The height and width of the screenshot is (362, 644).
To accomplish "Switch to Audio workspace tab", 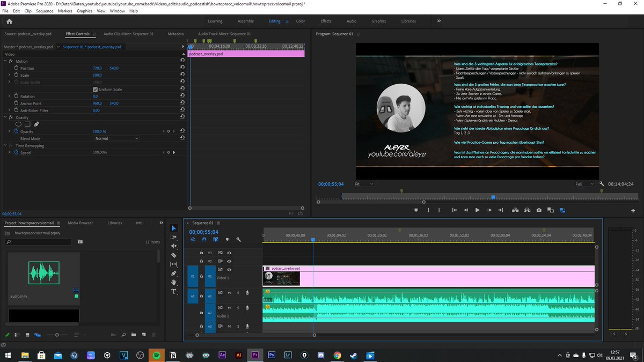I will [352, 21].
